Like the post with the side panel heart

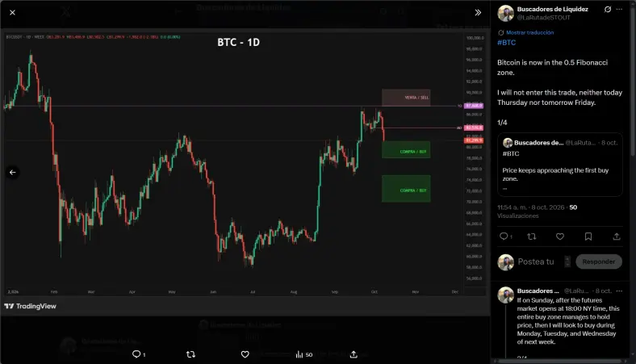[560, 236]
